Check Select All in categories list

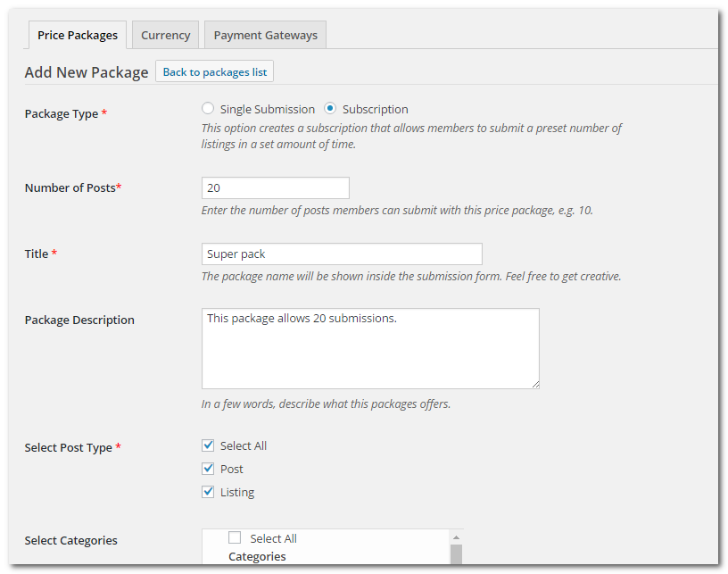tap(235, 537)
